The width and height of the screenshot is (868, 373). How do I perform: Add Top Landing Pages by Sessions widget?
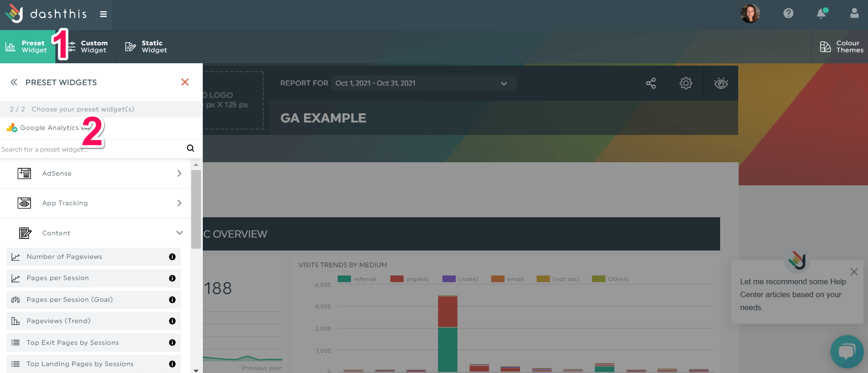(93, 364)
